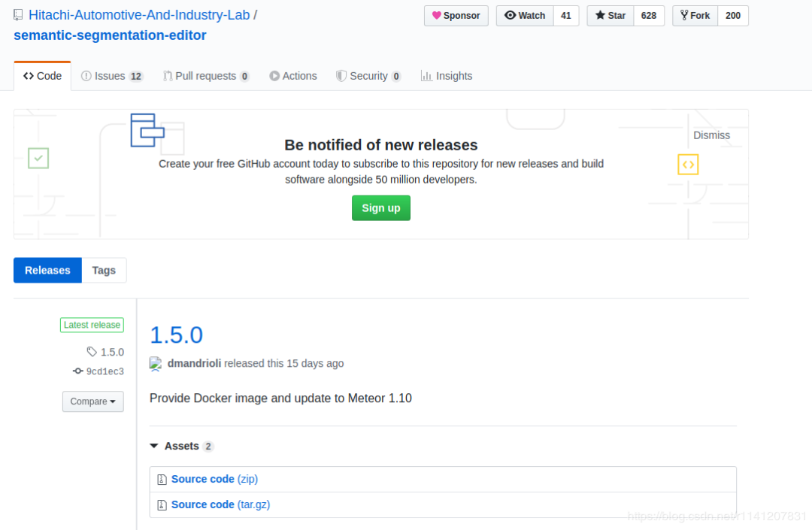Click the tar.gz file archive icon
Screen dimensions: 812x530
click(162, 505)
